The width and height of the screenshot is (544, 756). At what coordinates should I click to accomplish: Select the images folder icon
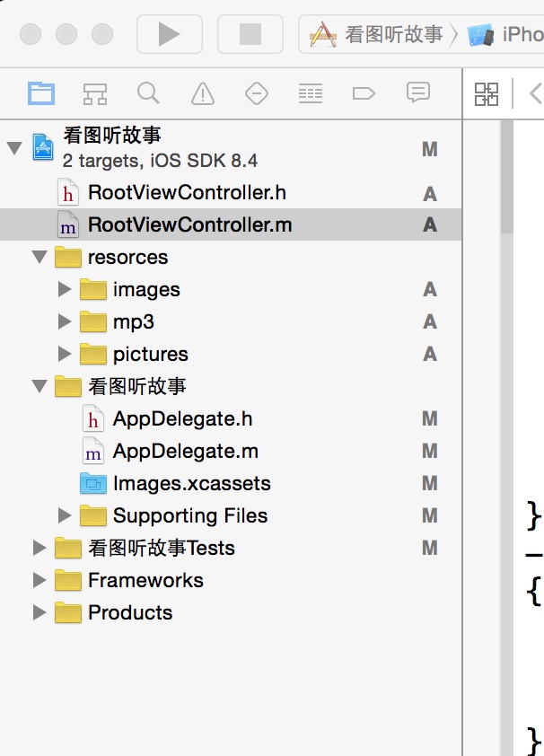[93, 289]
